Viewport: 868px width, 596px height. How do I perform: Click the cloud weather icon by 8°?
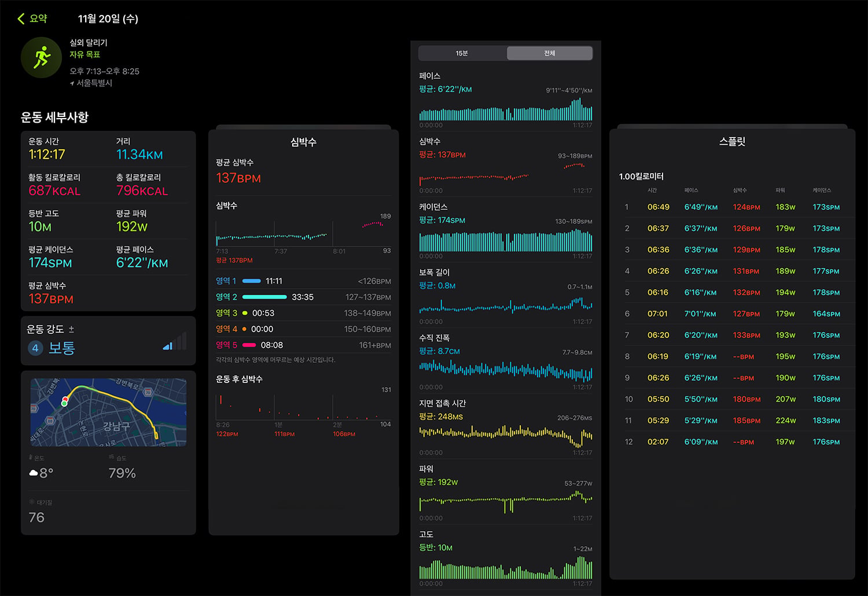click(34, 473)
